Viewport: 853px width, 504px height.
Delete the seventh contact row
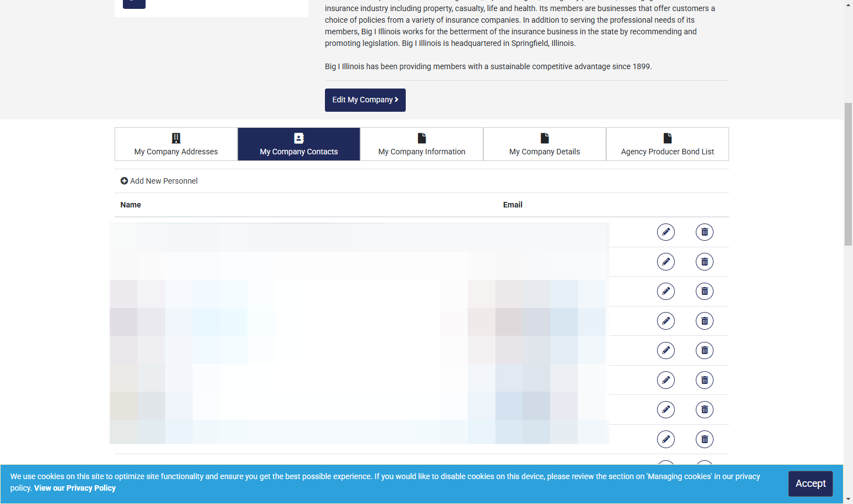[x=705, y=410]
